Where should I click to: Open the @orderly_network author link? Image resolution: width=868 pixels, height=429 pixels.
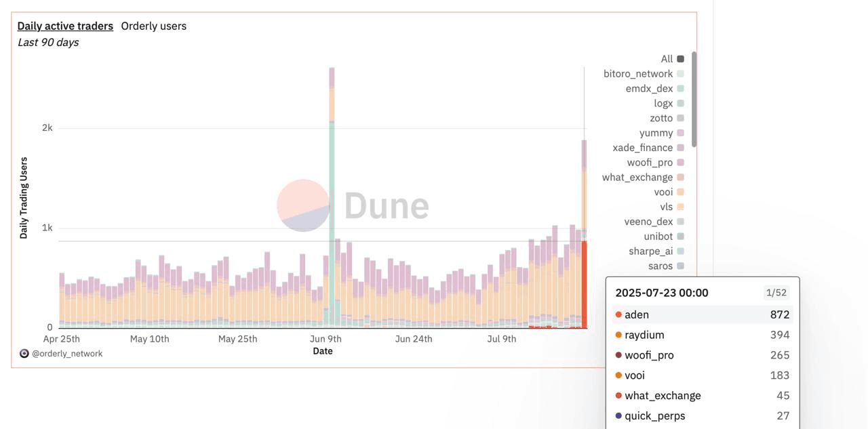67,353
